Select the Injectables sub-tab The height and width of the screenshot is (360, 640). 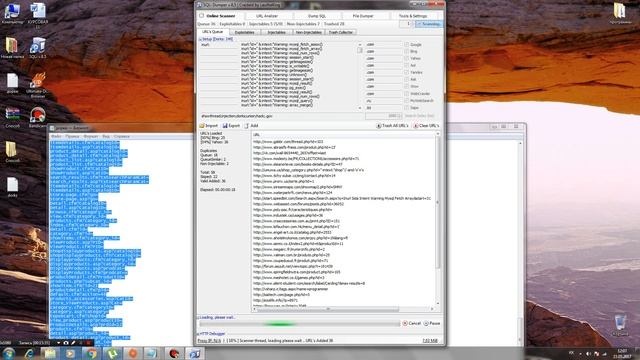tap(276, 32)
